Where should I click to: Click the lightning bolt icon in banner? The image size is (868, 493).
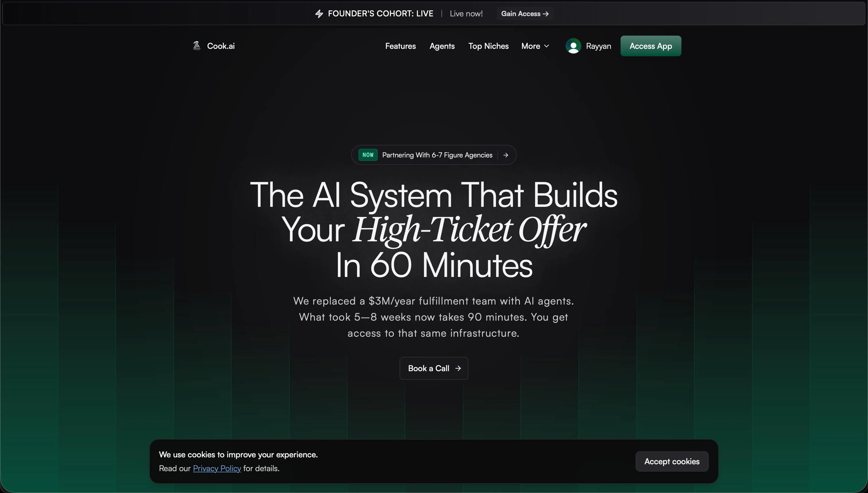click(319, 14)
